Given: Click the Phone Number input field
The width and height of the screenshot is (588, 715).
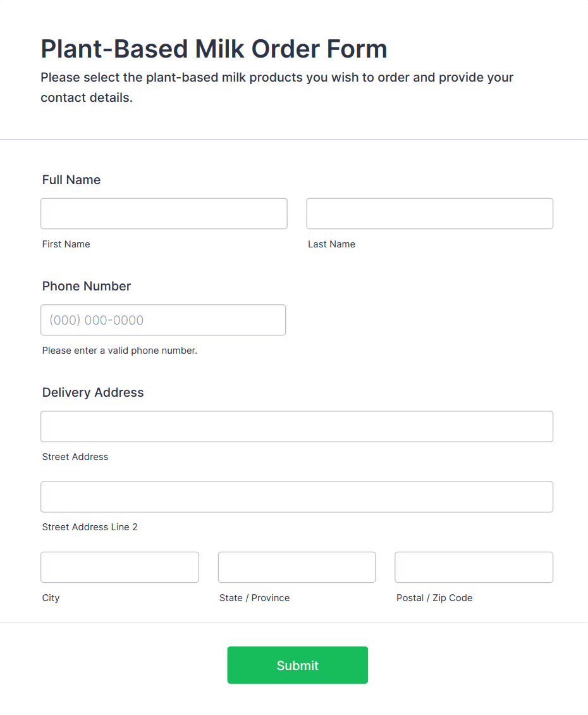Looking at the screenshot, I should click(163, 320).
